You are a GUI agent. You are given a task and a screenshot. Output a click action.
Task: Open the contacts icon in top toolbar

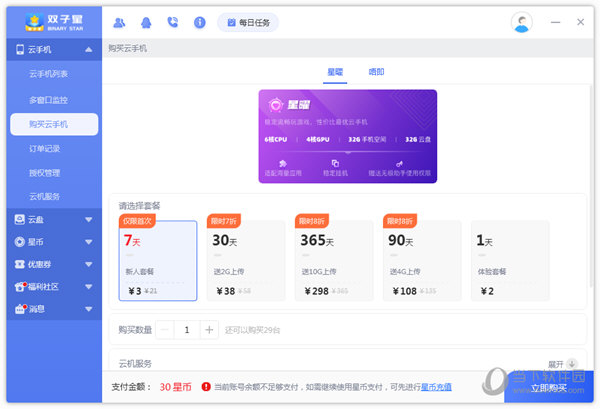point(119,23)
